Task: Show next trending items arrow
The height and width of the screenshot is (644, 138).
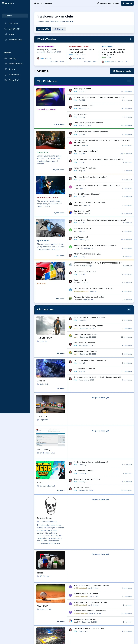Action: pos(130,39)
